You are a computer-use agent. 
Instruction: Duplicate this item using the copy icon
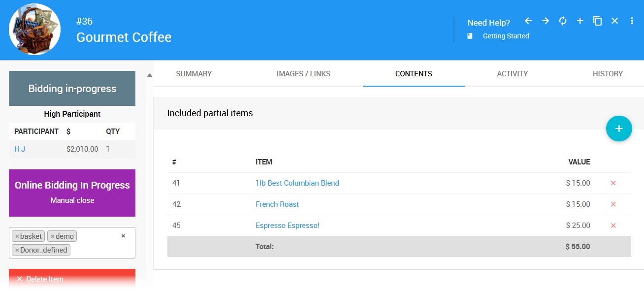[x=597, y=21]
